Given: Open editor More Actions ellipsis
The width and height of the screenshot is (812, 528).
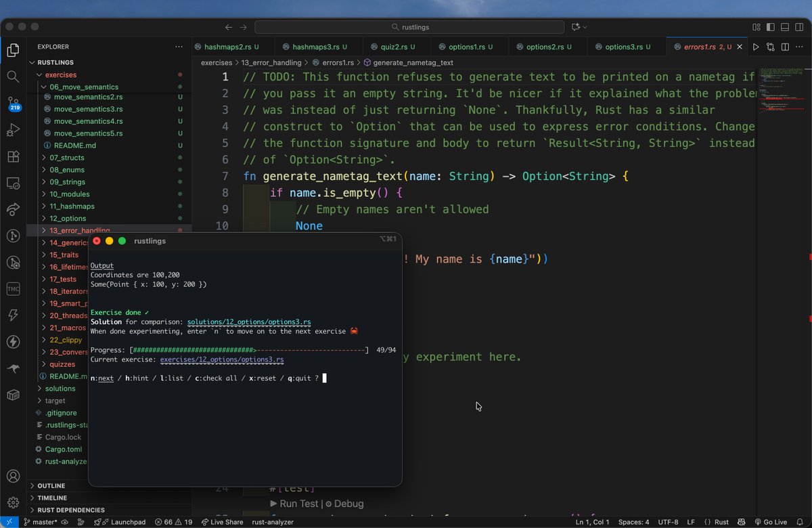Looking at the screenshot, I should (x=800, y=47).
